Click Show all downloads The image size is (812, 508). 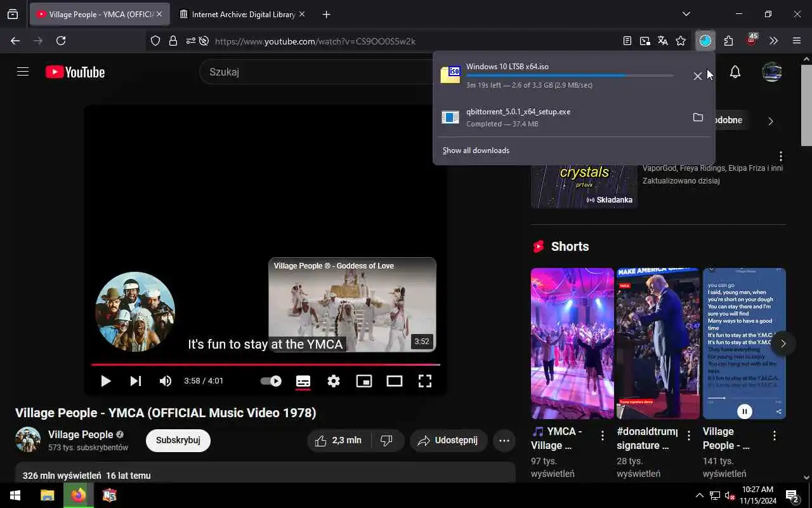476,150
